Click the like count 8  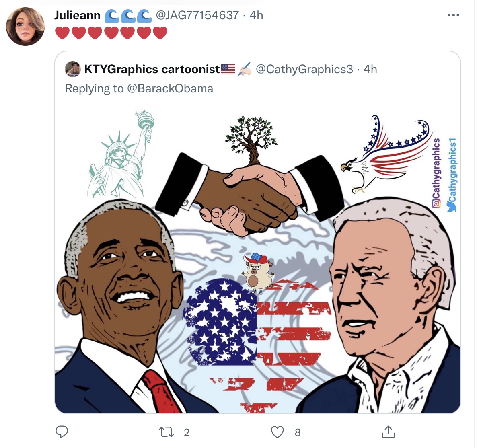[298, 432]
